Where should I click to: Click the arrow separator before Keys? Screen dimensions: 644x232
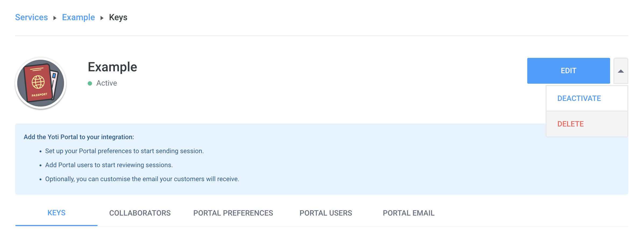click(x=102, y=18)
